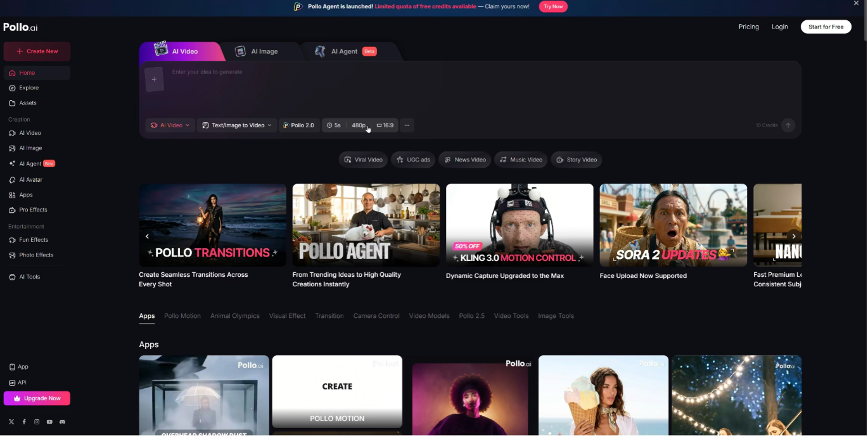
Task: Open the YouTube social icon
Action: [x=49, y=422]
